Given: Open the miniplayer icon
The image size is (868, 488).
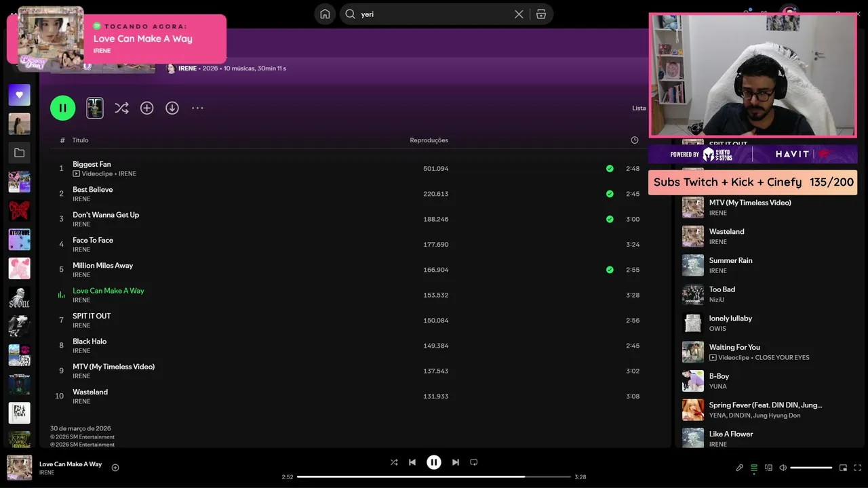Looking at the screenshot, I should [844, 468].
